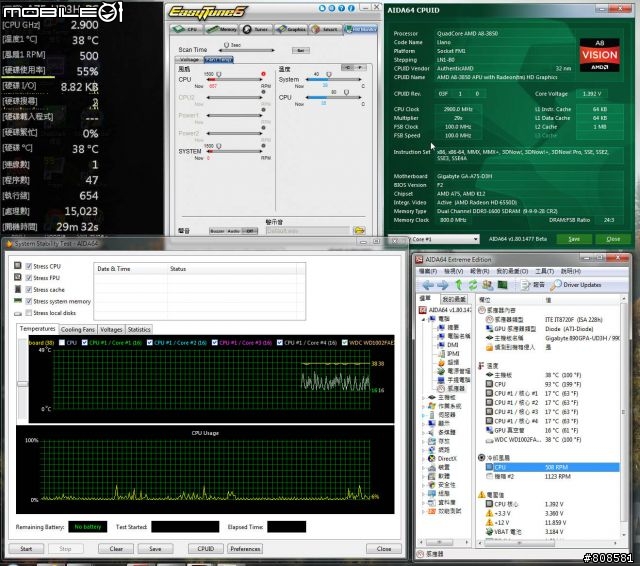The width and height of the screenshot is (640, 566).
Task: Click forward arrow in AIDA64 Extreme toolbar
Action: (x=442, y=285)
